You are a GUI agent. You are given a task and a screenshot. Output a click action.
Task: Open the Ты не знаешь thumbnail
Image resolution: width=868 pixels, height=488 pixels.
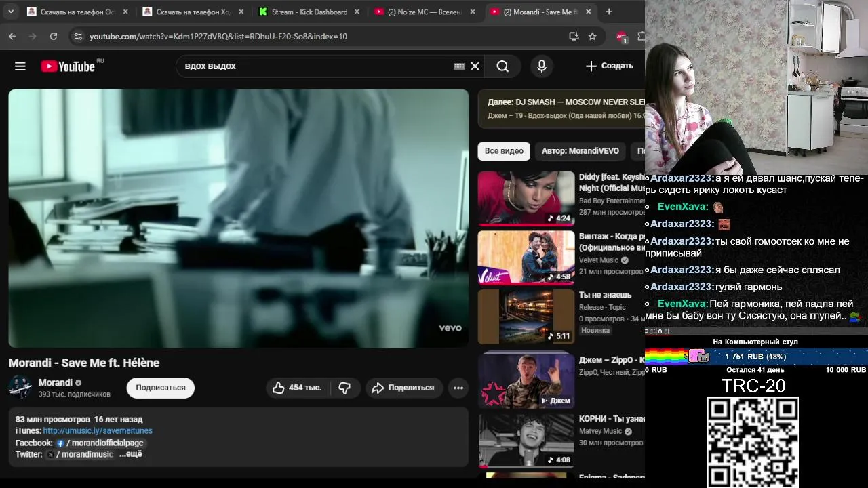point(526,317)
